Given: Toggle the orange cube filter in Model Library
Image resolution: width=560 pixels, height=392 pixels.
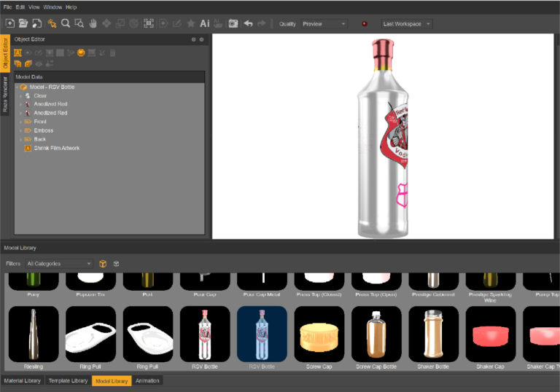Looking at the screenshot, I should (103, 263).
